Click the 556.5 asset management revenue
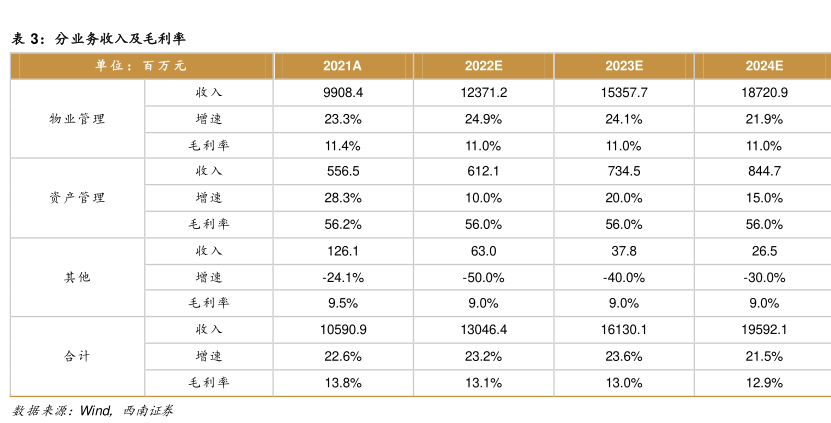831x423 pixels. pos(342,171)
